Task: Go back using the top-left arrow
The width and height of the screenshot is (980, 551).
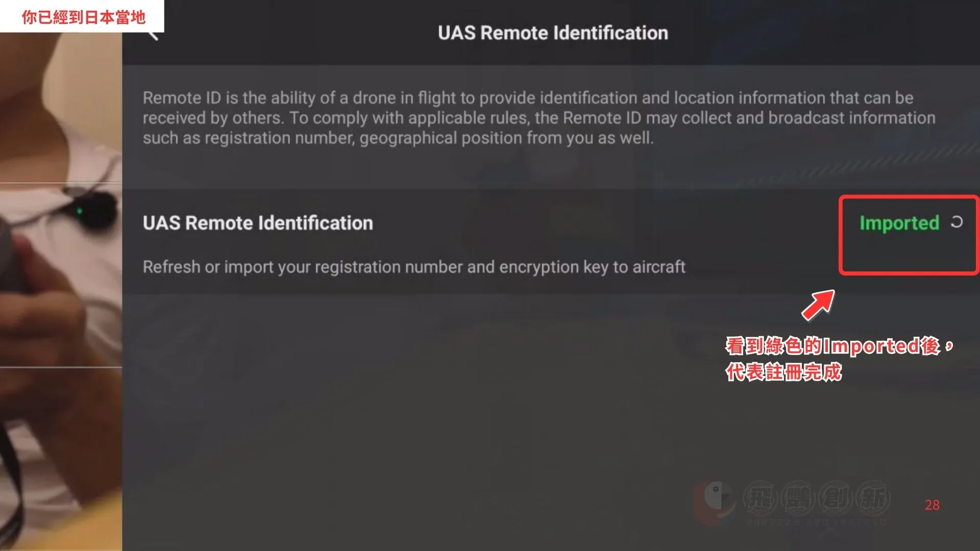Action: pos(153,35)
